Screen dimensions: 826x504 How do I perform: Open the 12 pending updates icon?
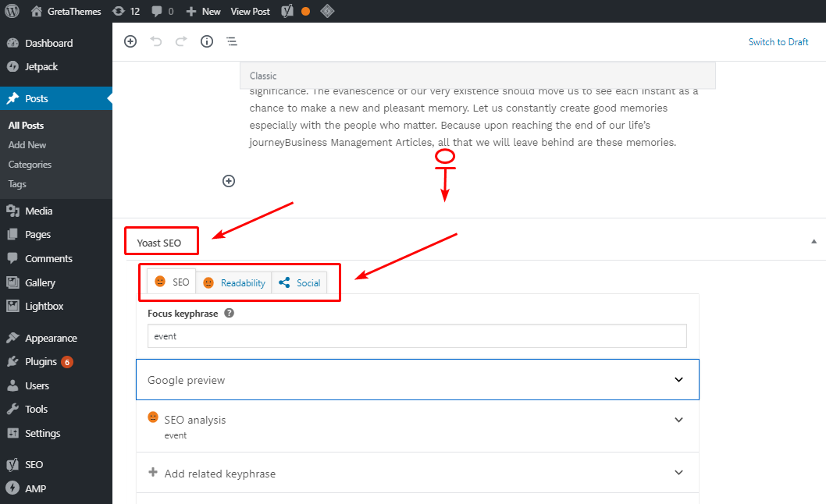pyautogui.click(x=126, y=11)
